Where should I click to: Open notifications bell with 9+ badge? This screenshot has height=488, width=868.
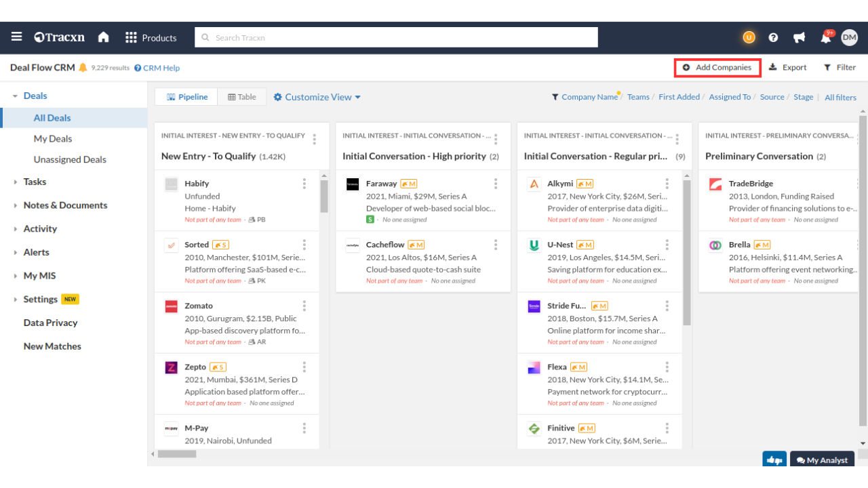coord(825,38)
